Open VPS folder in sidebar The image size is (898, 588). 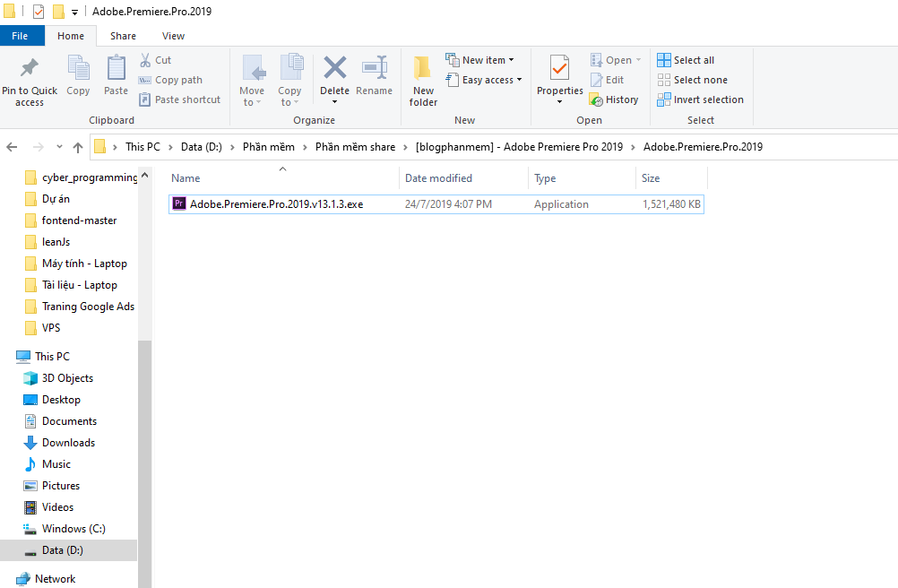(43, 327)
